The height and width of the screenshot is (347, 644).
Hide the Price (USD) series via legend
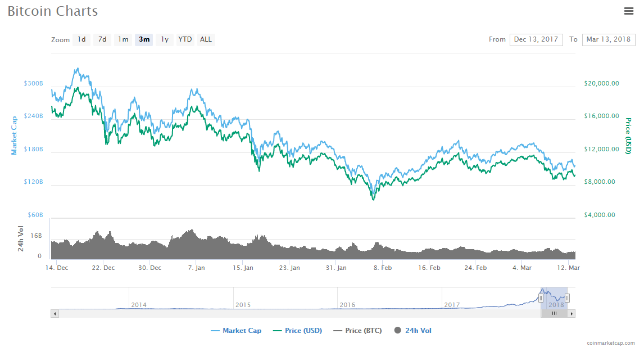297,331
